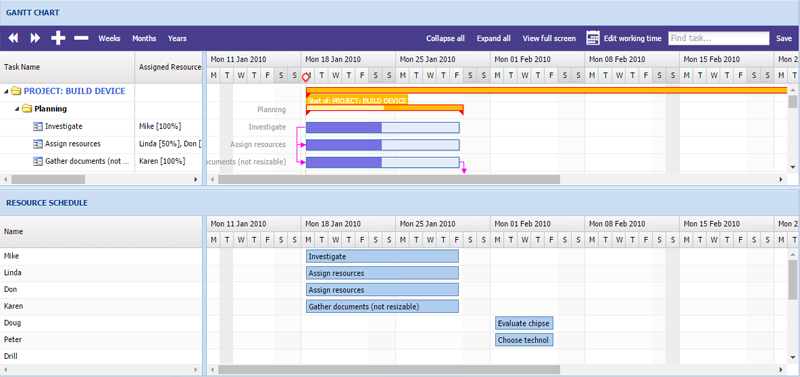
Task: Select the Gather documents (not ... task name
Action: 87,161
